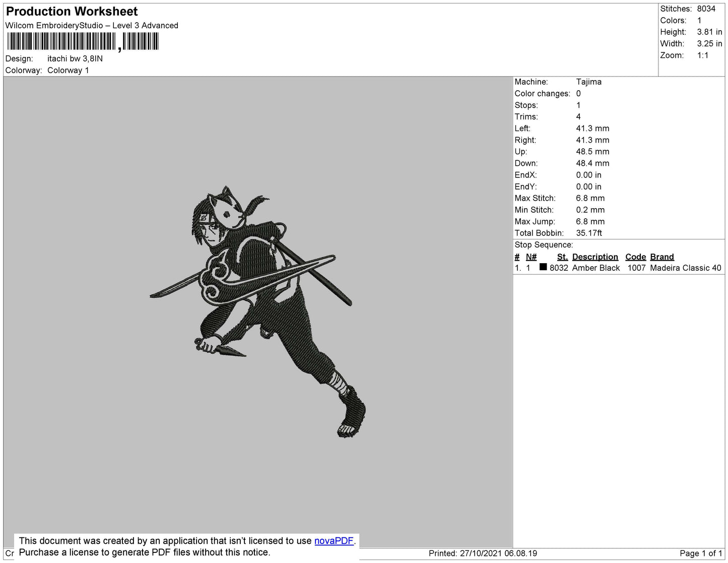
Task: Click the 'Printed: 27/10/2021 06.08.19' timestamp
Action: click(483, 553)
